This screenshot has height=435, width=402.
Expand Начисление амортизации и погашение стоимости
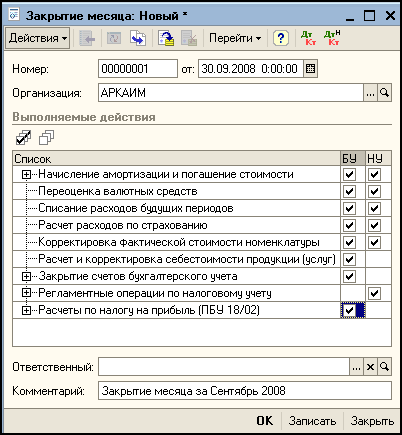click(x=26, y=174)
